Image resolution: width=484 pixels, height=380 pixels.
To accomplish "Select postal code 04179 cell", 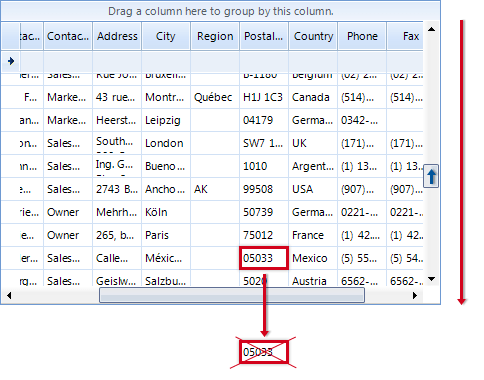I will [264, 120].
